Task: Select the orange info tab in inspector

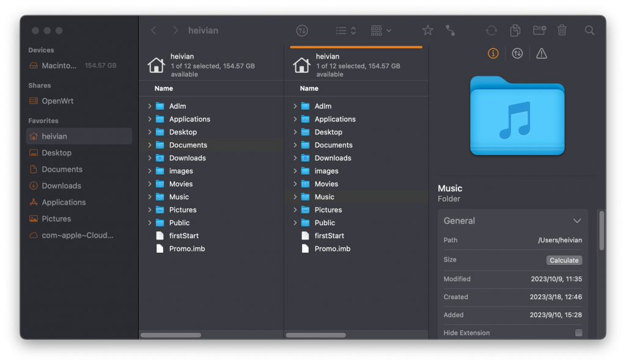Action: tap(493, 54)
